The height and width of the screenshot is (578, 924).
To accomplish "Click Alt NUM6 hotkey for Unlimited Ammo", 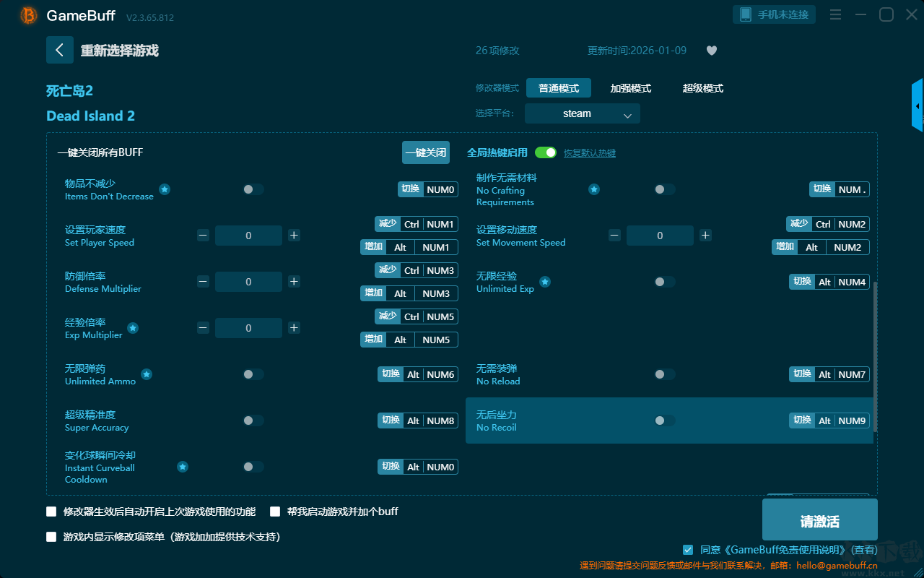I will tap(418, 374).
